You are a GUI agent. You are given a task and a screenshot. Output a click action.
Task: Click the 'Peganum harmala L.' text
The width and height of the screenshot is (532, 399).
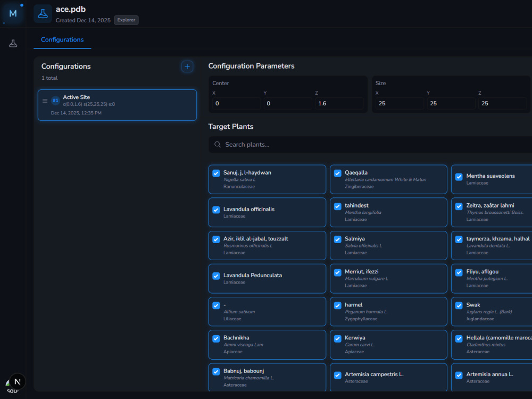coord(366,312)
